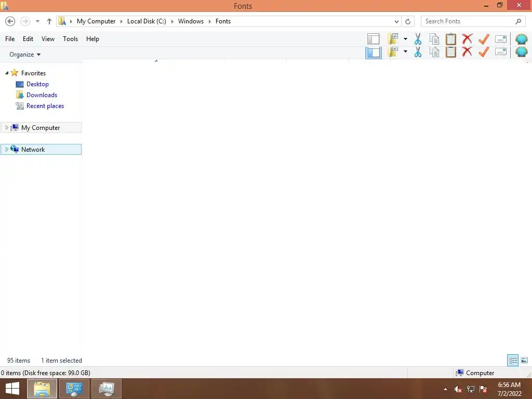The image size is (532, 399).
Task: Open the performance monitor taskbar icon
Action: (106, 389)
